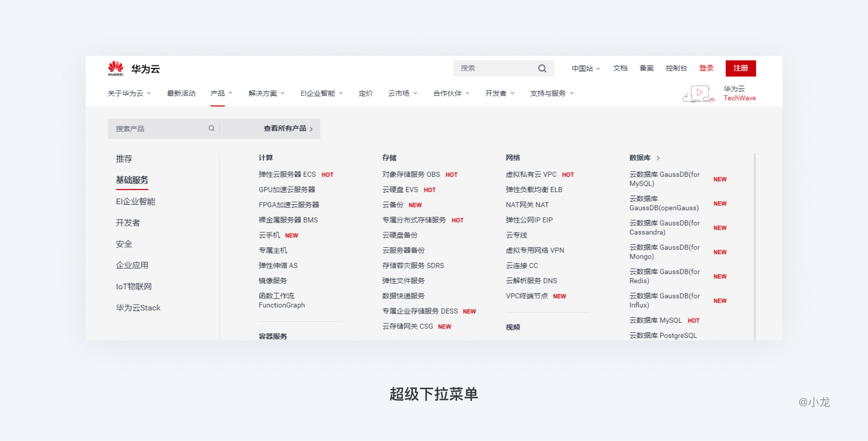Open the 定价 nav item

(365, 93)
